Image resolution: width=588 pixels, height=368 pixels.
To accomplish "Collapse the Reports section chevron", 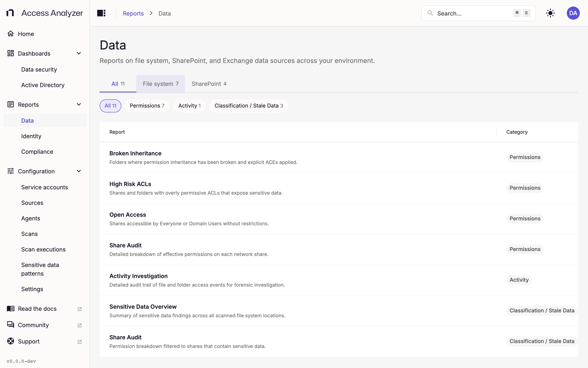I will coord(79,104).
